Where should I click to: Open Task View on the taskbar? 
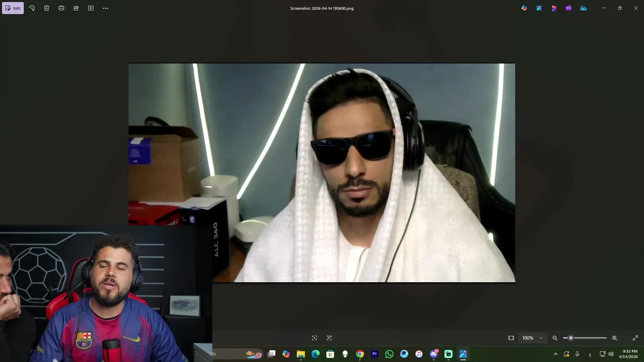pos(271,354)
